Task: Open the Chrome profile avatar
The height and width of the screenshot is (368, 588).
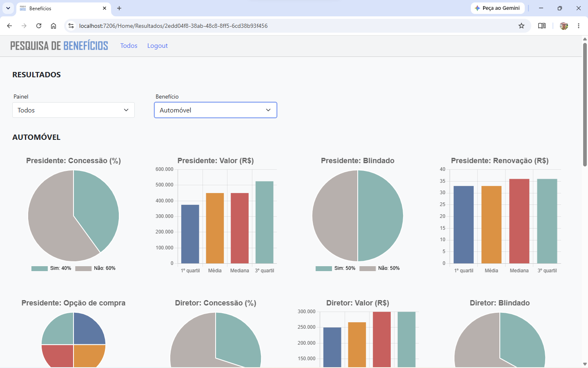Action: [x=564, y=26]
